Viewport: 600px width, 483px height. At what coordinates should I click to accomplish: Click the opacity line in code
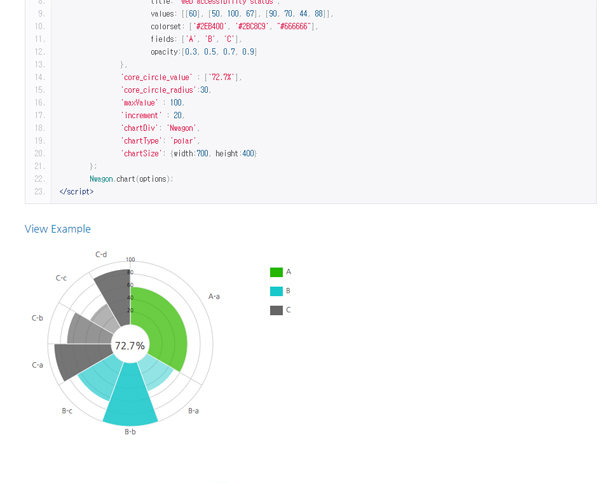[204, 52]
